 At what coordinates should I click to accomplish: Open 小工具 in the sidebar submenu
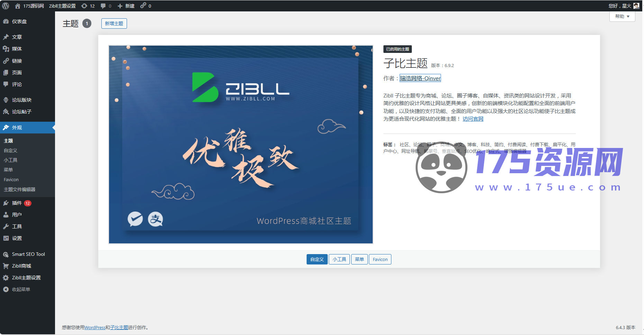(10, 160)
